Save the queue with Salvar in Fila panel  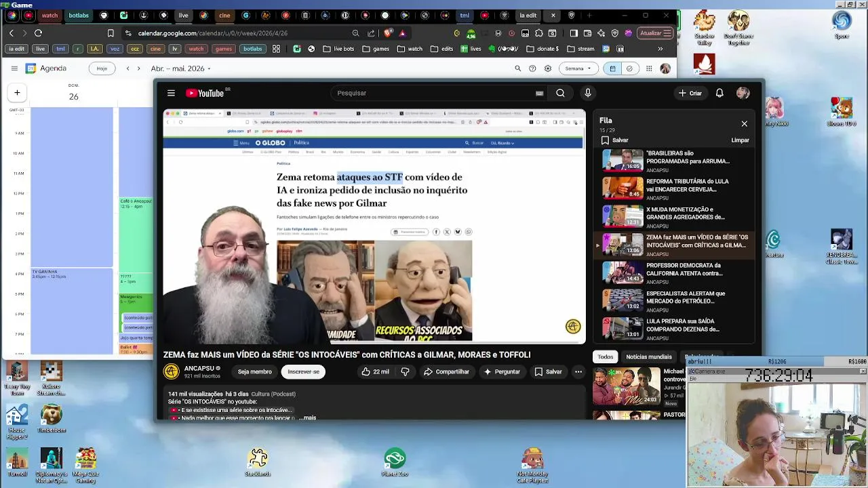(614, 140)
